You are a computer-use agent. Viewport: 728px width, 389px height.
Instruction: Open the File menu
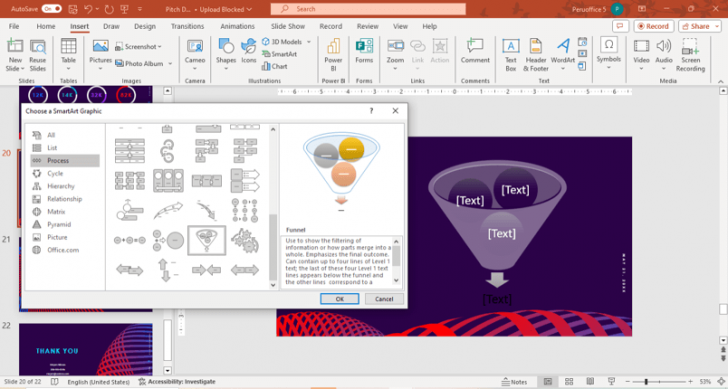click(x=14, y=26)
